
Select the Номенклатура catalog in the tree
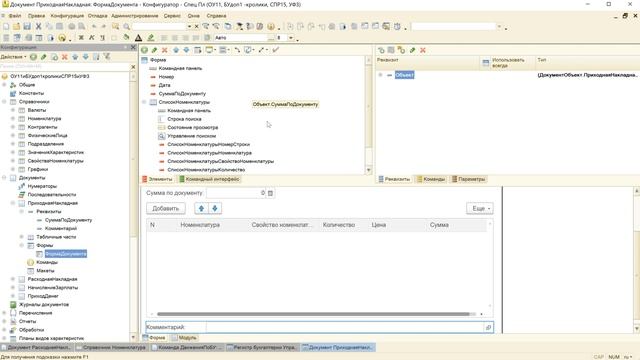coord(44,119)
